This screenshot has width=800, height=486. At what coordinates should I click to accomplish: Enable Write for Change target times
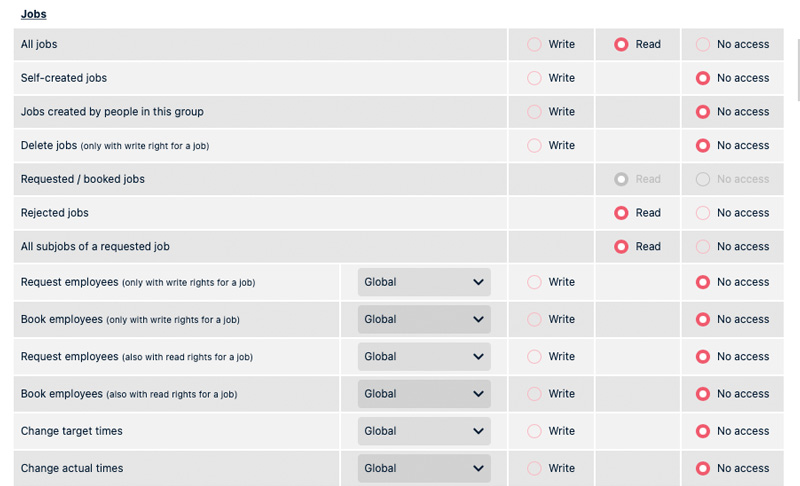pos(535,431)
